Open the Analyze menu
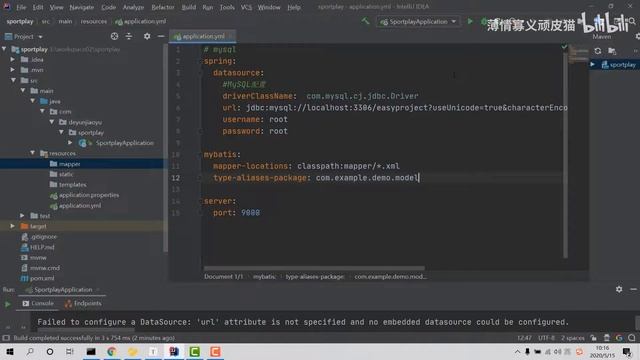The image size is (640, 360). [133, 7]
